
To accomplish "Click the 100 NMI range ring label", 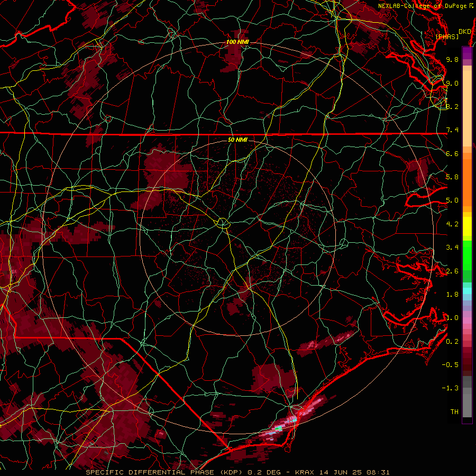I will click(x=237, y=42).
